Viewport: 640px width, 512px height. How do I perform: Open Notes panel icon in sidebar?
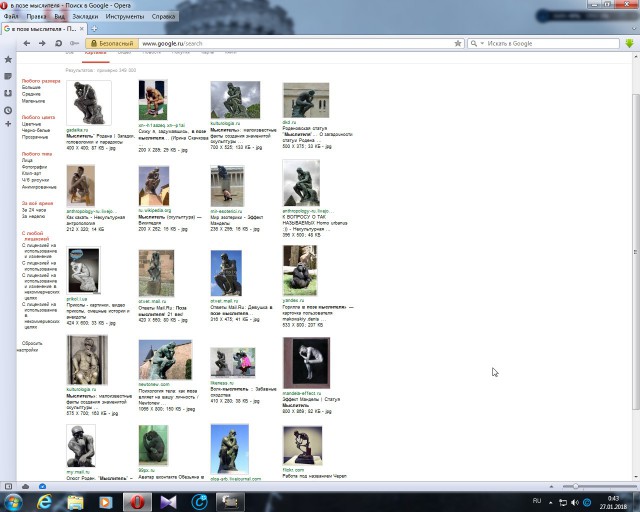(x=8, y=76)
